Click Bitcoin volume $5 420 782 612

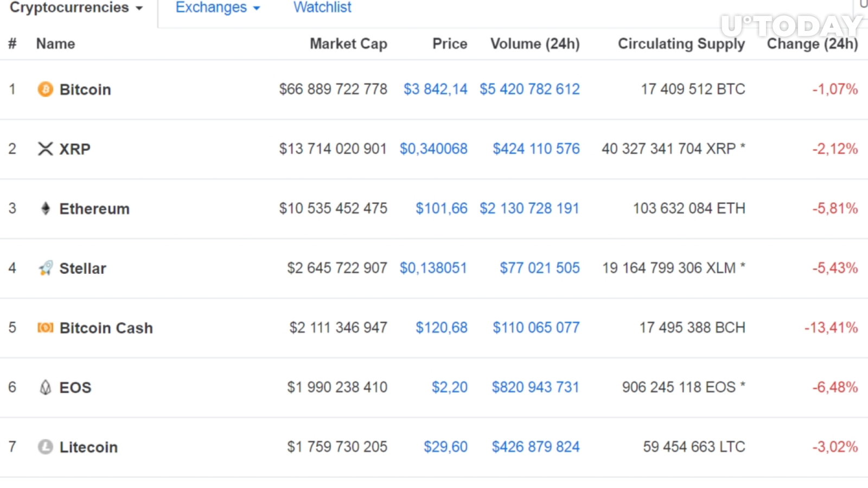[529, 89]
